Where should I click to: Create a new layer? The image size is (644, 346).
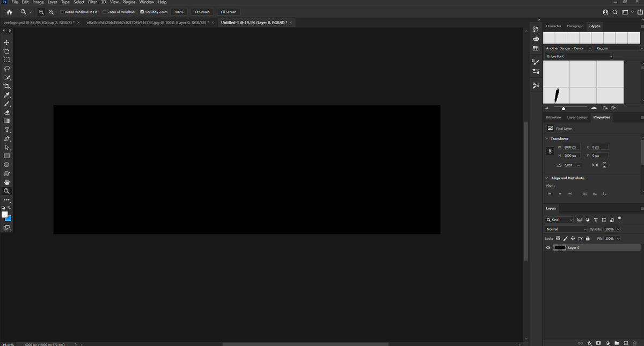pos(626,342)
